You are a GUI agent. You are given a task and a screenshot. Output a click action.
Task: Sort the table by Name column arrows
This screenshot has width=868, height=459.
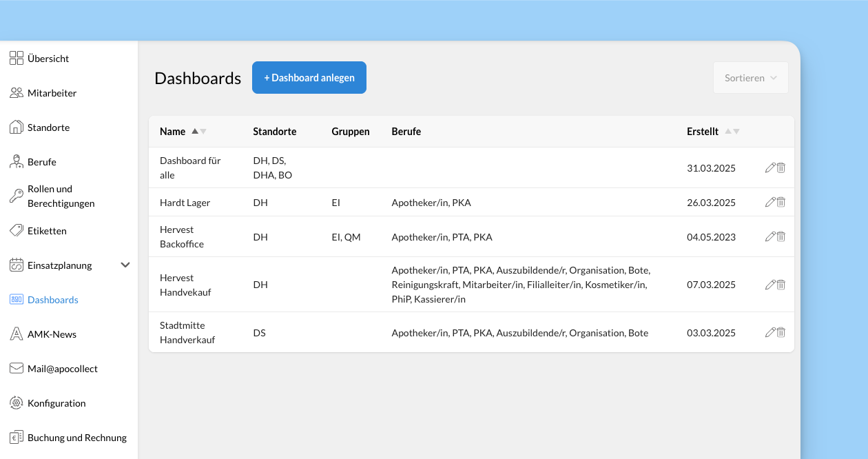[199, 132]
